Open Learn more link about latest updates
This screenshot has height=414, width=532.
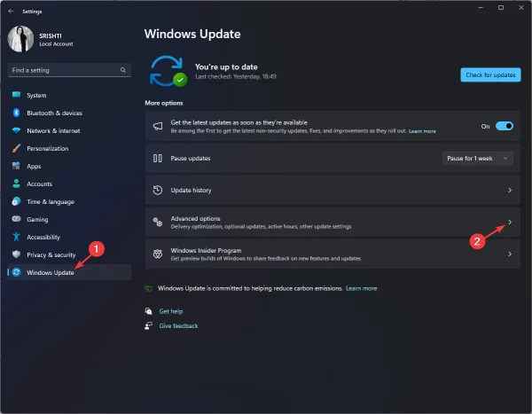coord(422,131)
